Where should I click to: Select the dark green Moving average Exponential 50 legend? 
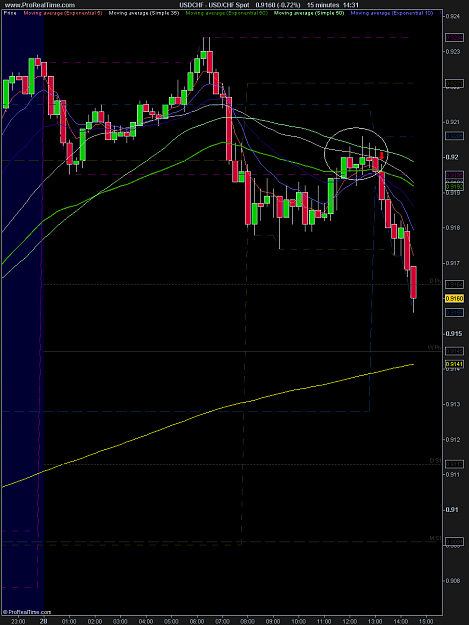pos(227,13)
